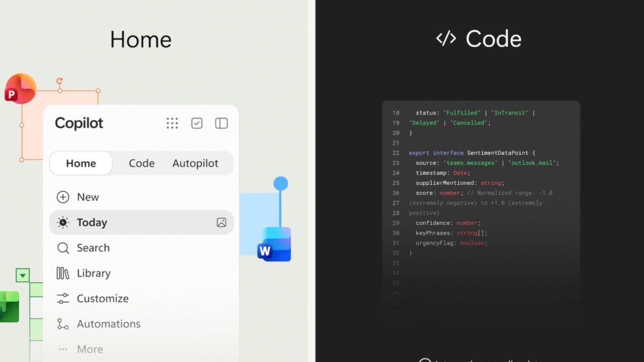Image resolution: width=644 pixels, height=362 pixels.
Task: Click the magnifying glass Search icon
Action: pos(63,248)
